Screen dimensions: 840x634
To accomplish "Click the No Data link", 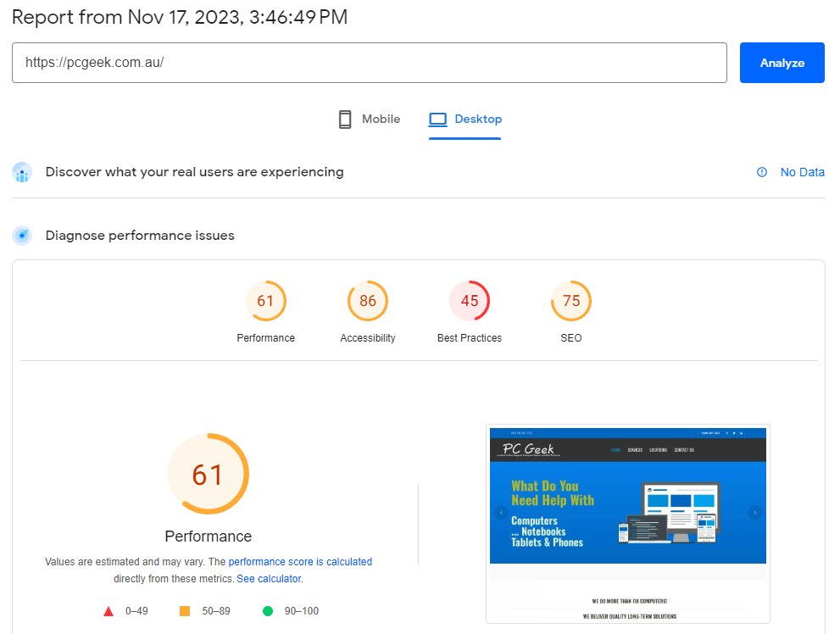I will (802, 172).
